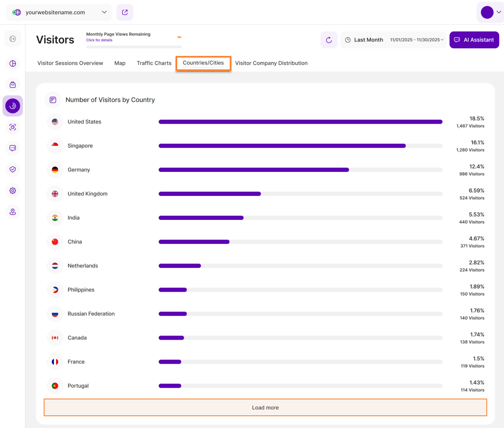The height and width of the screenshot is (428, 504).
Task: Follow the Click for details link
Action: 100,40
